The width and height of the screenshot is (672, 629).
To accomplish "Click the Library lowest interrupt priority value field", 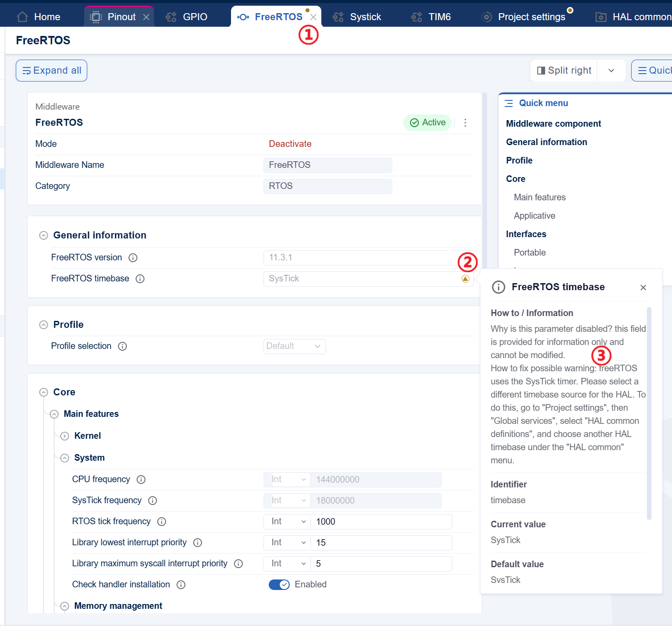I will [381, 543].
